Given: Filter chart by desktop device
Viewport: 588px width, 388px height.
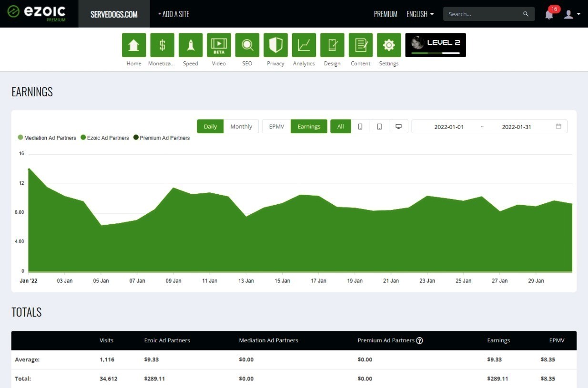Looking at the screenshot, I should click(x=399, y=127).
